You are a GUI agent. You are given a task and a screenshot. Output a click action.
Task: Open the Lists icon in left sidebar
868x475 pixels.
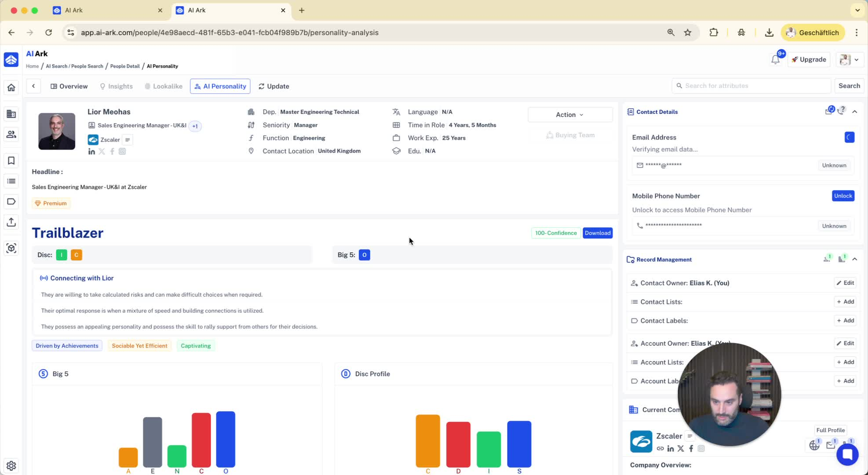tap(11, 181)
